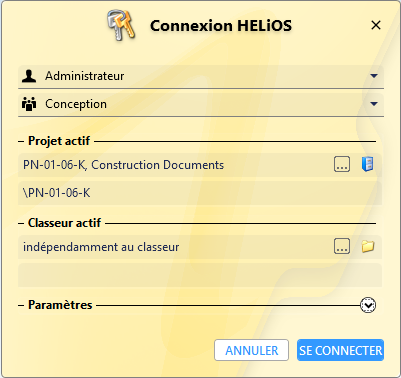Screen dimensions: 401x378
Task: Close the Connexion HELiOS dialog
Action: [x=376, y=25]
